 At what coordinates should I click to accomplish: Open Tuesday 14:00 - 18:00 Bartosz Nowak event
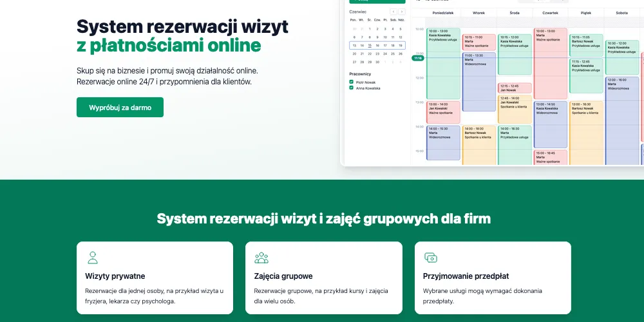[x=479, y=146]
